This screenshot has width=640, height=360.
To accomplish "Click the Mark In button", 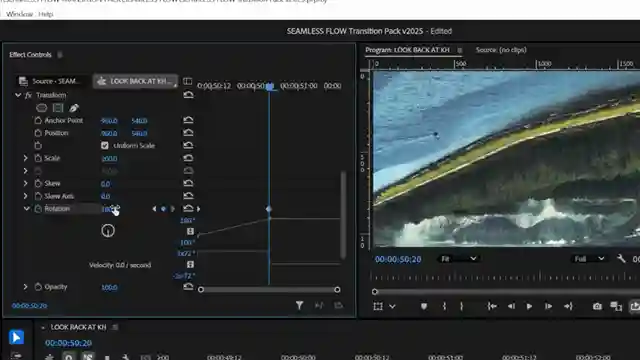I will 444,306.
